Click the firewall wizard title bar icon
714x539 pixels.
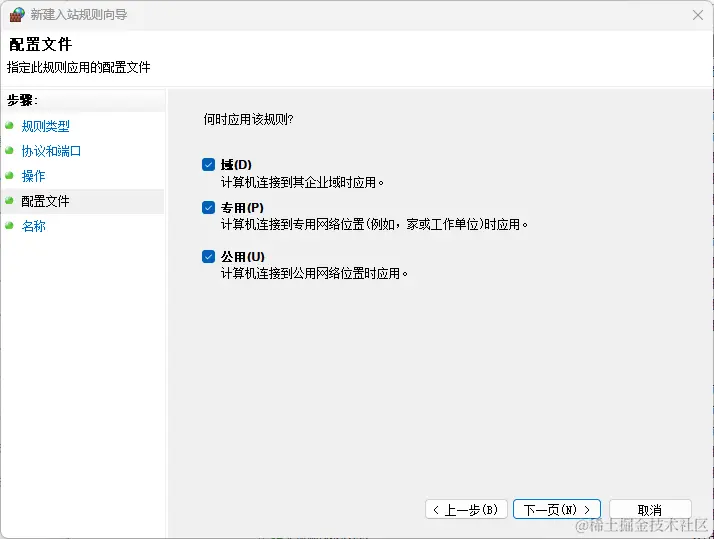(x=17, y=15)
